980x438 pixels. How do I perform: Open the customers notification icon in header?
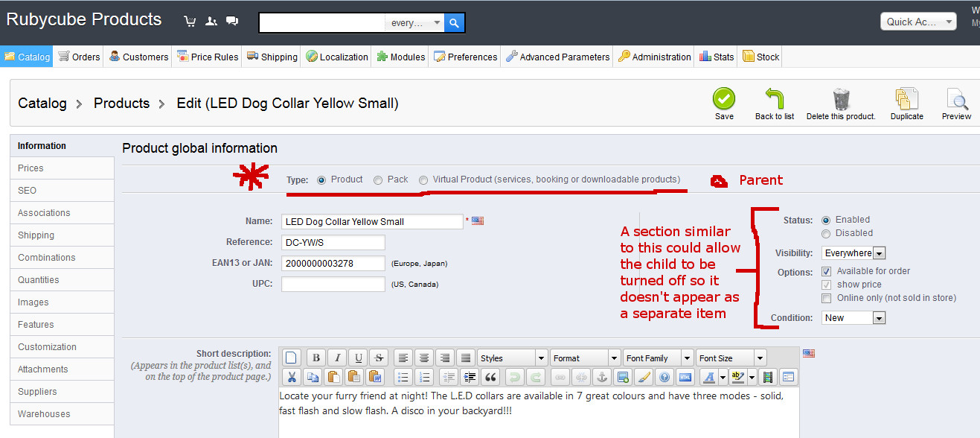click(x=211, y=21)
